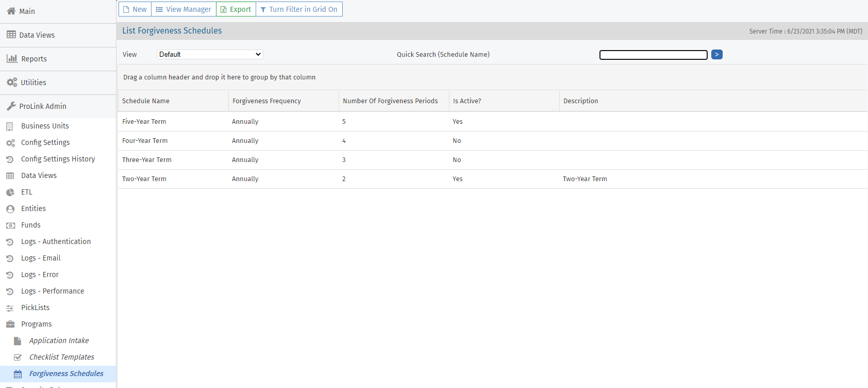Sort by Schedule Name column header
868x388 pixels.
(146, 101)
